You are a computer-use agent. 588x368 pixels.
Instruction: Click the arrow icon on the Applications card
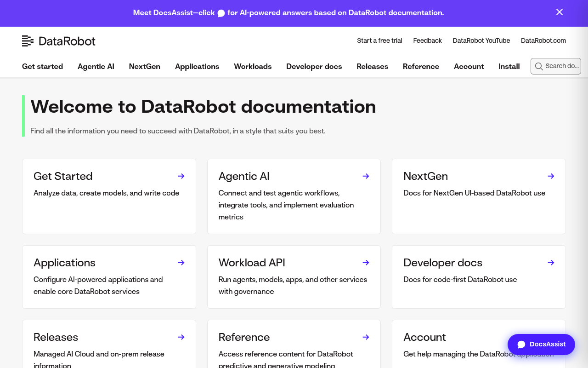[x=181, y=263]
